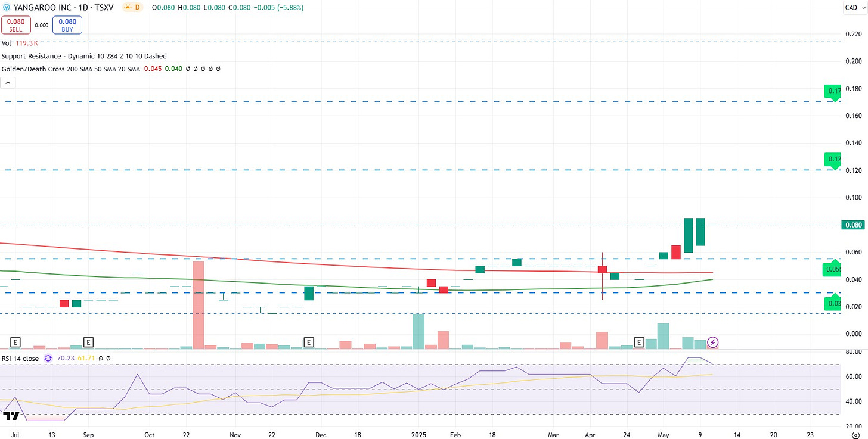Click the green 0.03 support price tag

click(833, 304)
